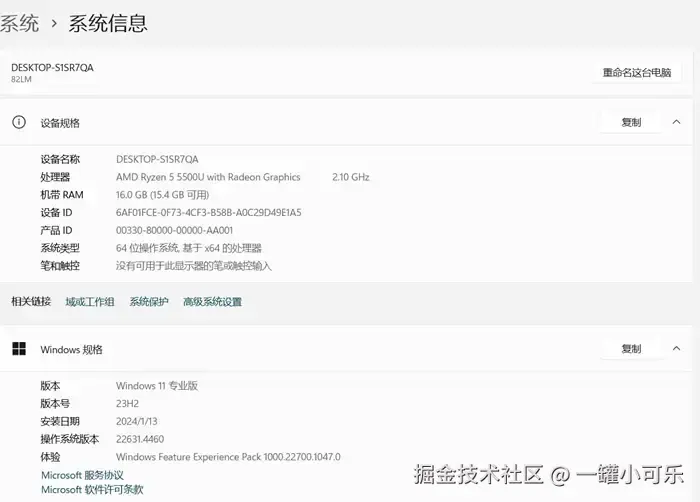This screenshot has height=502, width=700.
Task: Click the 系统信息 breadcrumb title
Action: click(x=108, y=23)
